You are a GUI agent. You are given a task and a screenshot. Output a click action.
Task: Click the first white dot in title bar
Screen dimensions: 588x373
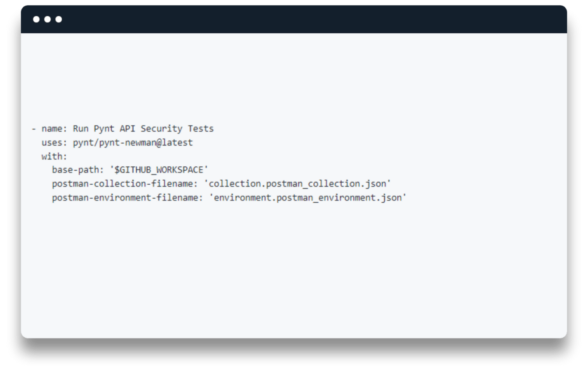tap(36, 19)
